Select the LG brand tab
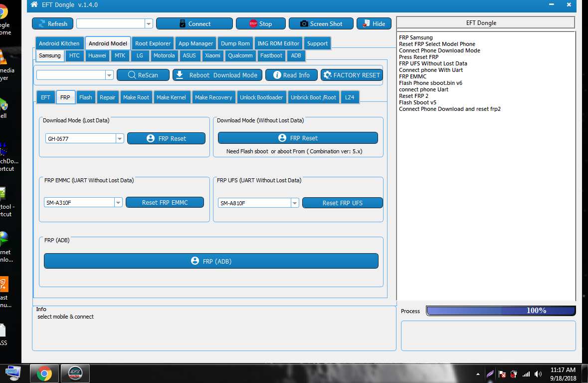The width and height of the screenshot is (588, 383). [140, 55]
